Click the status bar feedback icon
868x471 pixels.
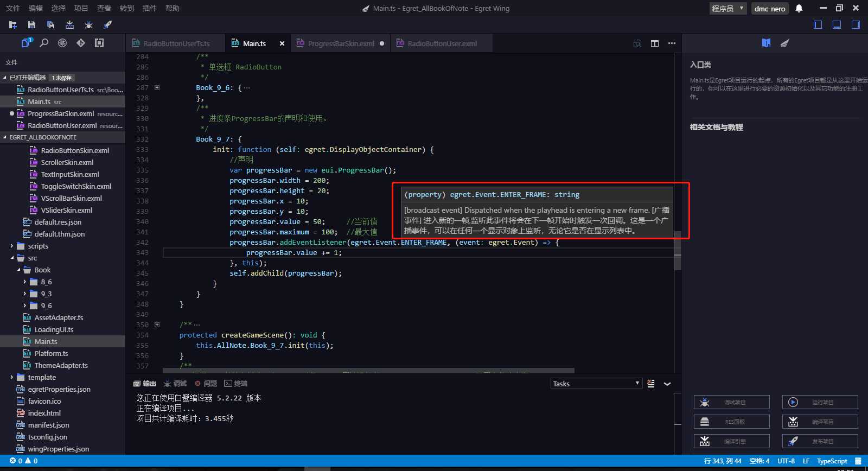pos(858,461)
